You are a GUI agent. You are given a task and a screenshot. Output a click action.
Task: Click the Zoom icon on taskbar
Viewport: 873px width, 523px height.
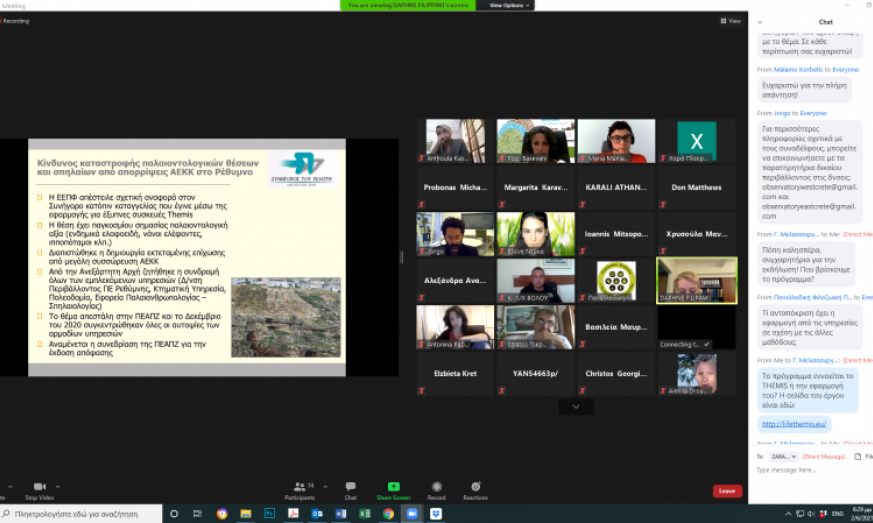412,514
